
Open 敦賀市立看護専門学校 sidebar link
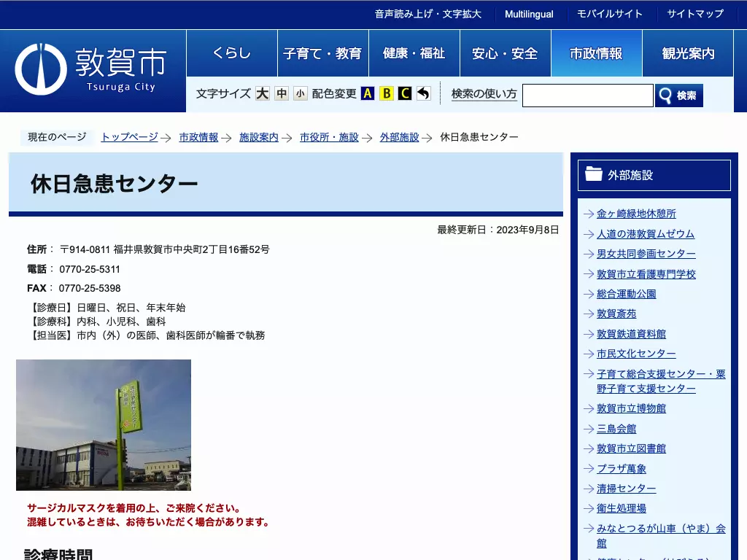646,274
